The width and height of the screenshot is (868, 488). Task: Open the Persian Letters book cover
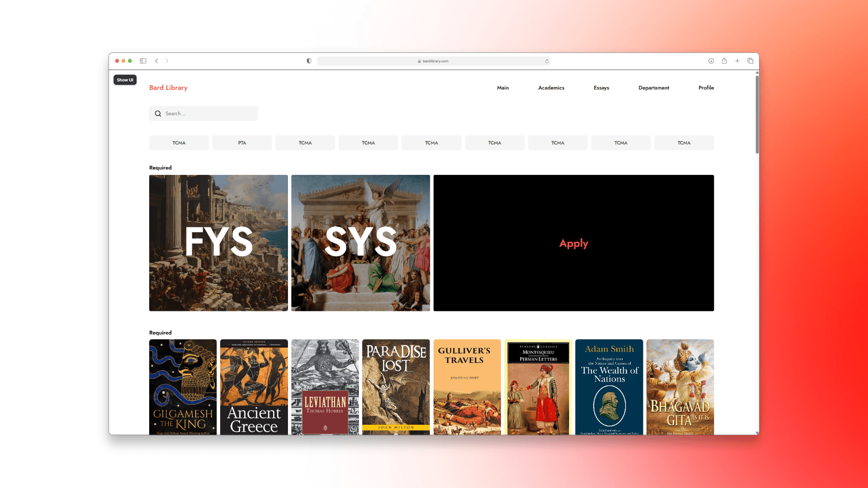point(538,387)
